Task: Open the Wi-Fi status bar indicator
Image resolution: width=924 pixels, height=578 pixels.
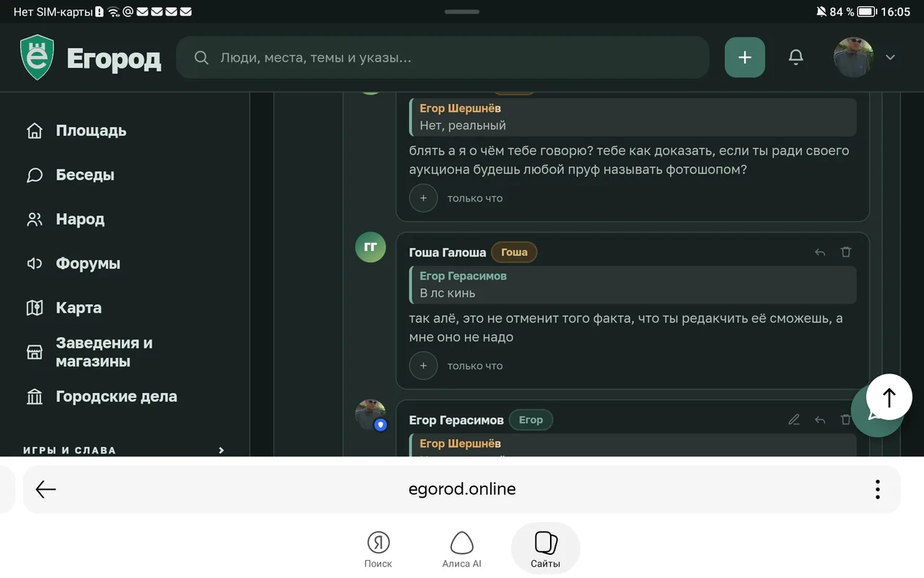Action: [x=113, y=12]
